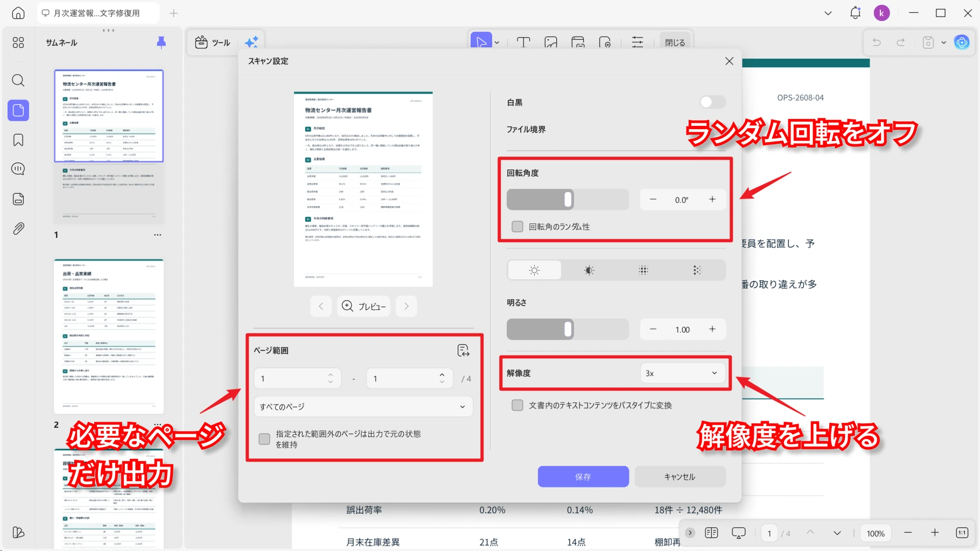Check 指定された範囲外のページ checkbox

[264, 439]
